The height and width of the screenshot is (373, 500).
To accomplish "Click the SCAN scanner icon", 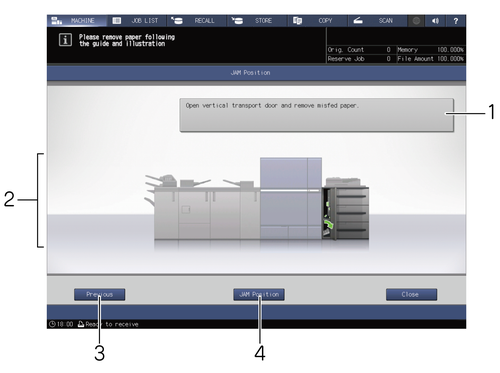I will 358,21.
